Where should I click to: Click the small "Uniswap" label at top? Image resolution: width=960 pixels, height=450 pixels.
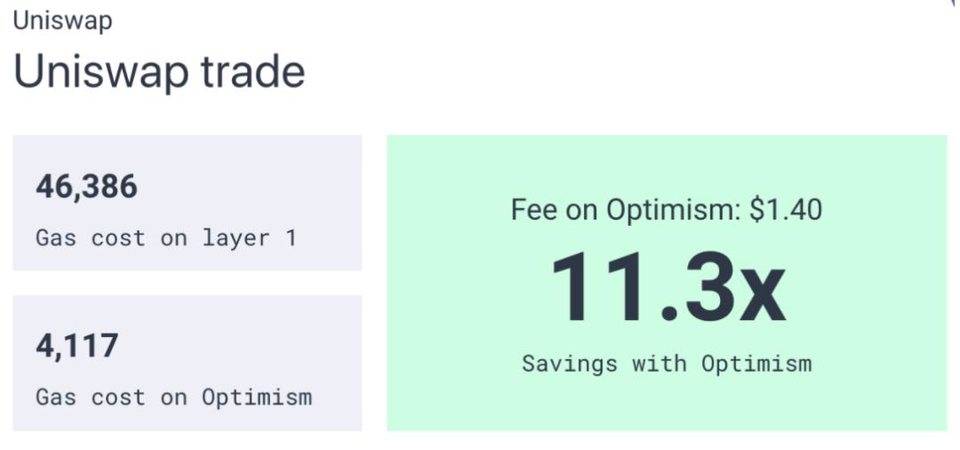pyautogui.click(x=62, y=22)
